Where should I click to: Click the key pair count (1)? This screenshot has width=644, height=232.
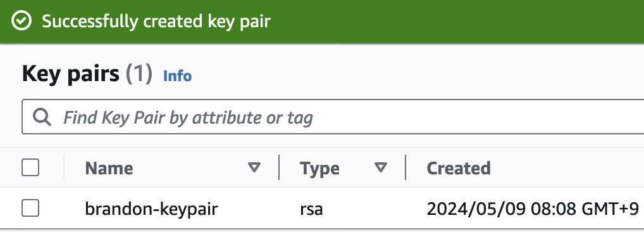(x=139, y=74)
